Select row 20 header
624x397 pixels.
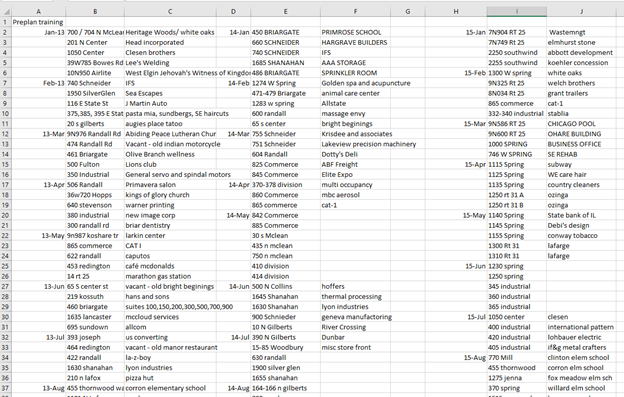(x=6, y=215)
